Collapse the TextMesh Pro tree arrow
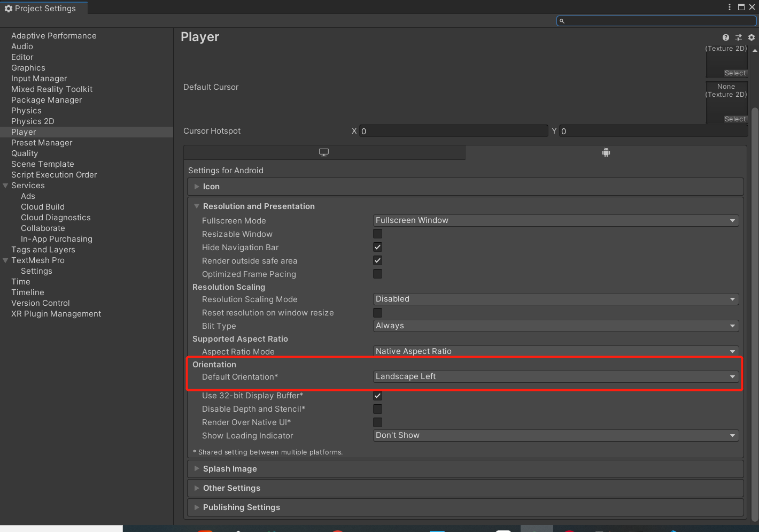 5,260
